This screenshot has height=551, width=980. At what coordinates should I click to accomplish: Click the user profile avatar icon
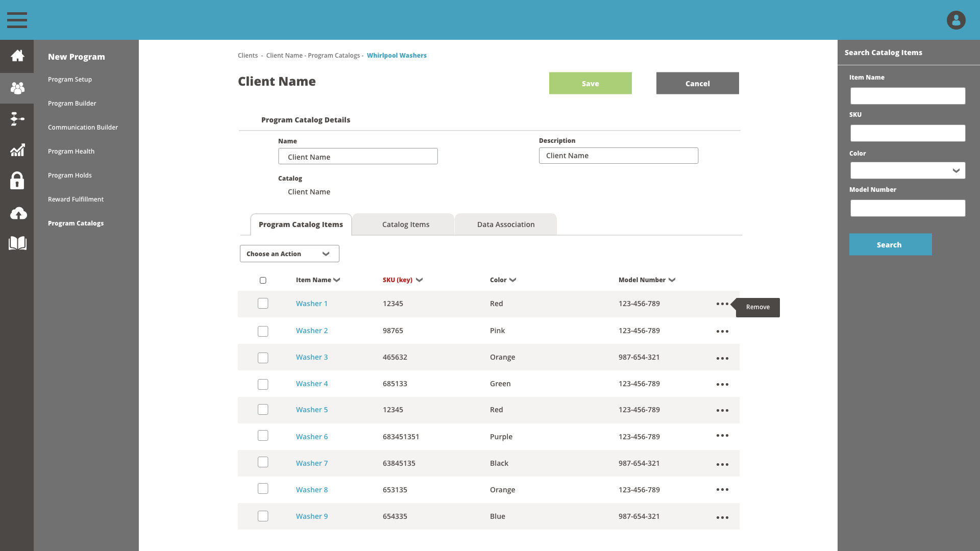[x=955, y=20]
